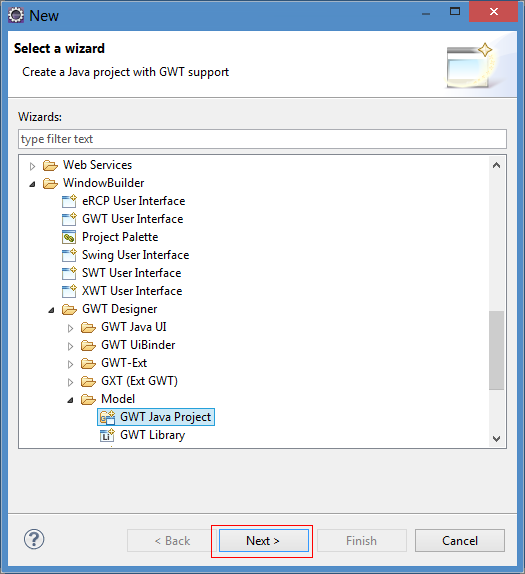The width and height of the screenshot is (525, 574).
Task: Collapse the WindowBuilder folder
Action: pos(32,184)
